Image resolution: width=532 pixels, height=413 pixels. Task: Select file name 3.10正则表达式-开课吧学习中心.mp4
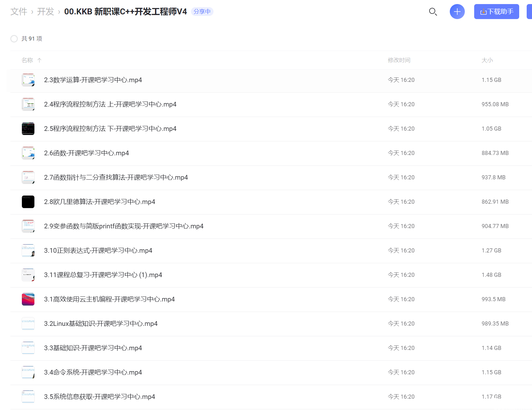98,251
